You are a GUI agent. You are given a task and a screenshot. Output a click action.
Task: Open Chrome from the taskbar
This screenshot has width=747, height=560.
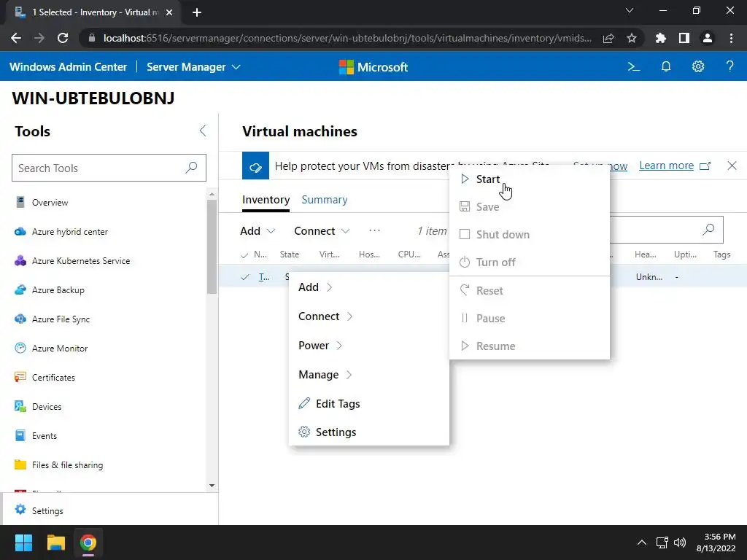(x=88, y=542)
